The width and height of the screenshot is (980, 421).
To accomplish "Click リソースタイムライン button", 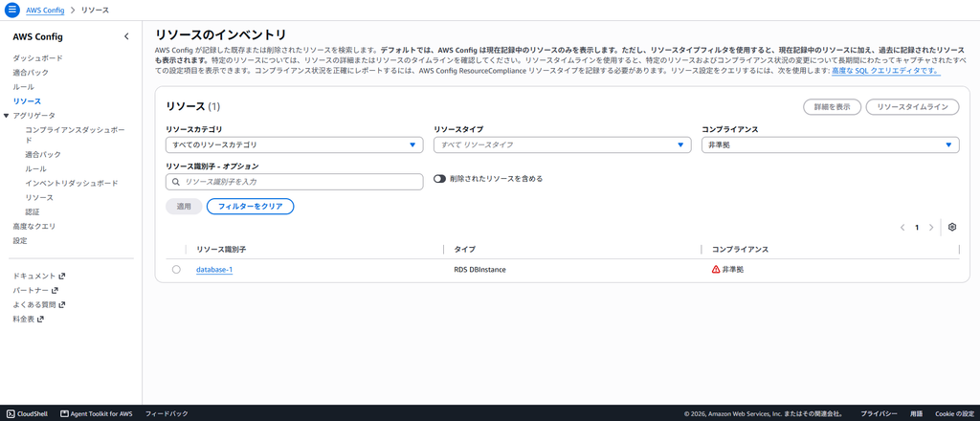I will [x=912, y=107].
